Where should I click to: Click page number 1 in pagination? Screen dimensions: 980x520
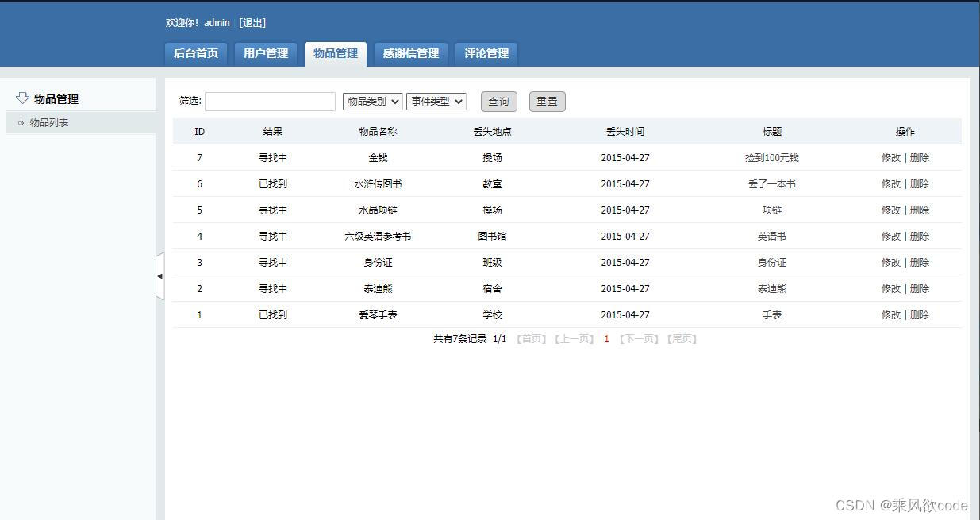(606, 338)
